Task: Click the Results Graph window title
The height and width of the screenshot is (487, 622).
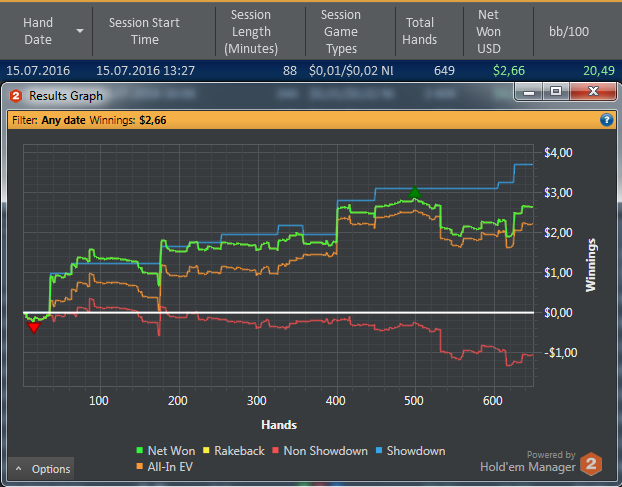Action: 66,96
